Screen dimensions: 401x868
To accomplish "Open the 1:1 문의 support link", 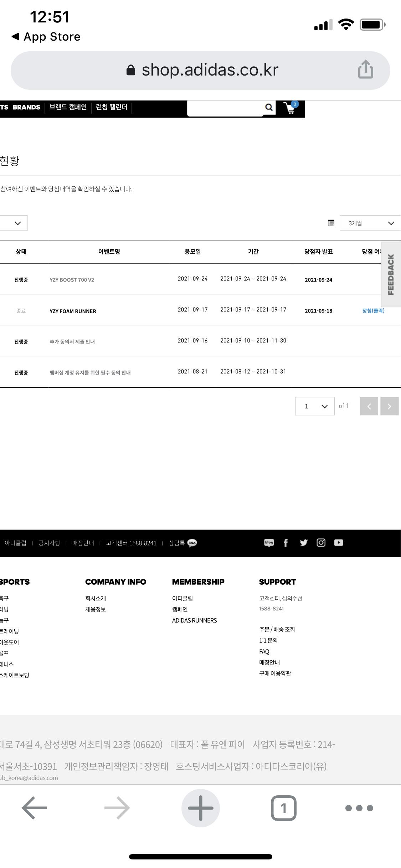I will coord(268,641).
